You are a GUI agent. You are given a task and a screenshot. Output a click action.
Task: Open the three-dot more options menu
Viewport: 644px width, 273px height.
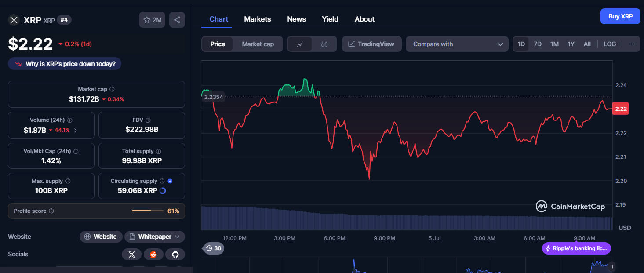click(x=632, y=44)
